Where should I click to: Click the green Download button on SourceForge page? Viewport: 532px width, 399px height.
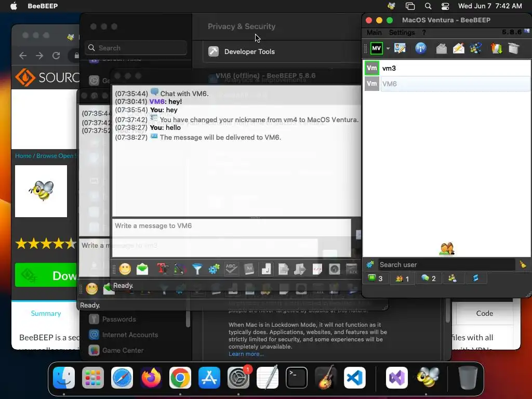46,275
